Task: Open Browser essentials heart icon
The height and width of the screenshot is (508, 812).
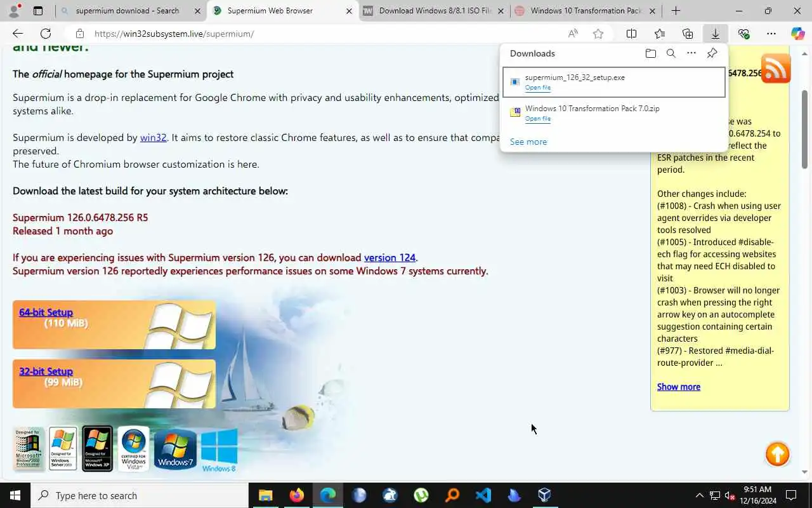Action: pyautogui.click(x=743, y=34)
